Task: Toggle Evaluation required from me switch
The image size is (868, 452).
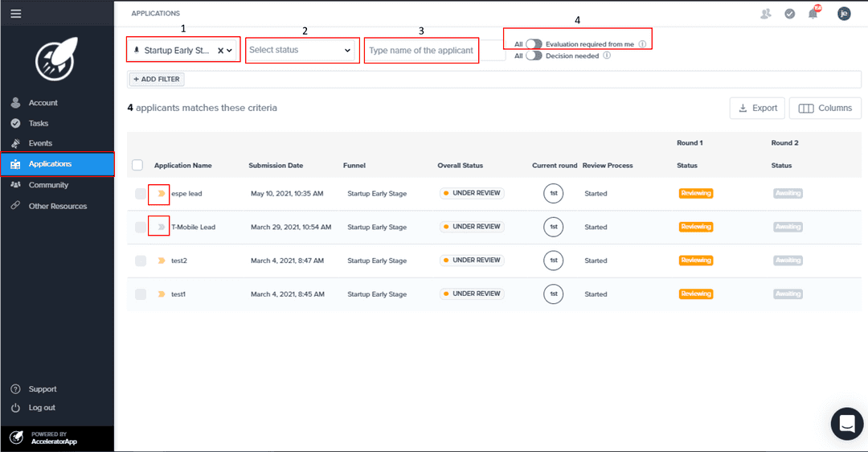Action: 534,44
